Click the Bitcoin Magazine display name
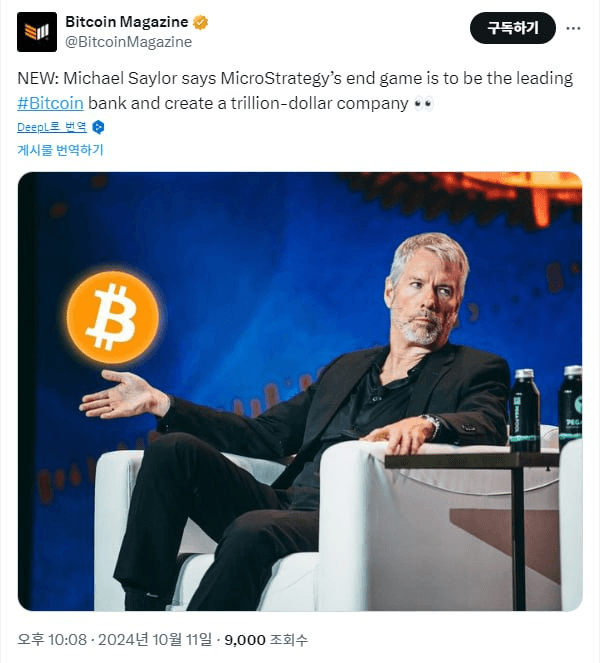 [x=127, y=22]
